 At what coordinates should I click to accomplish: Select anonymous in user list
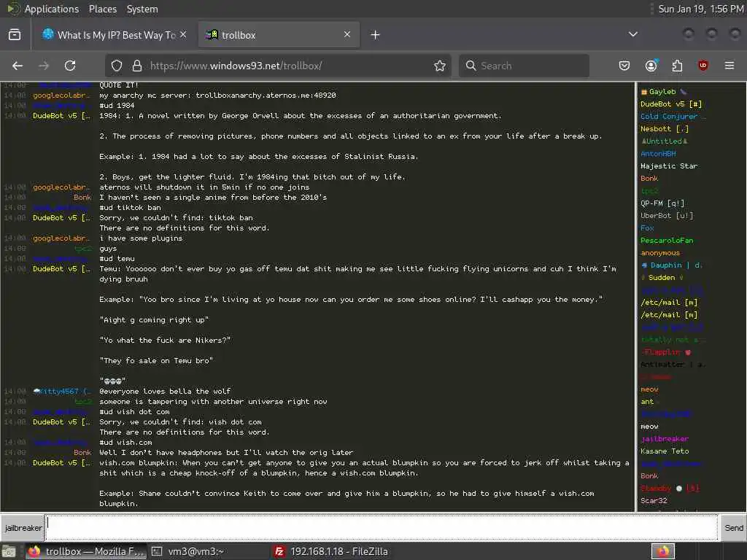click(659, 252)
